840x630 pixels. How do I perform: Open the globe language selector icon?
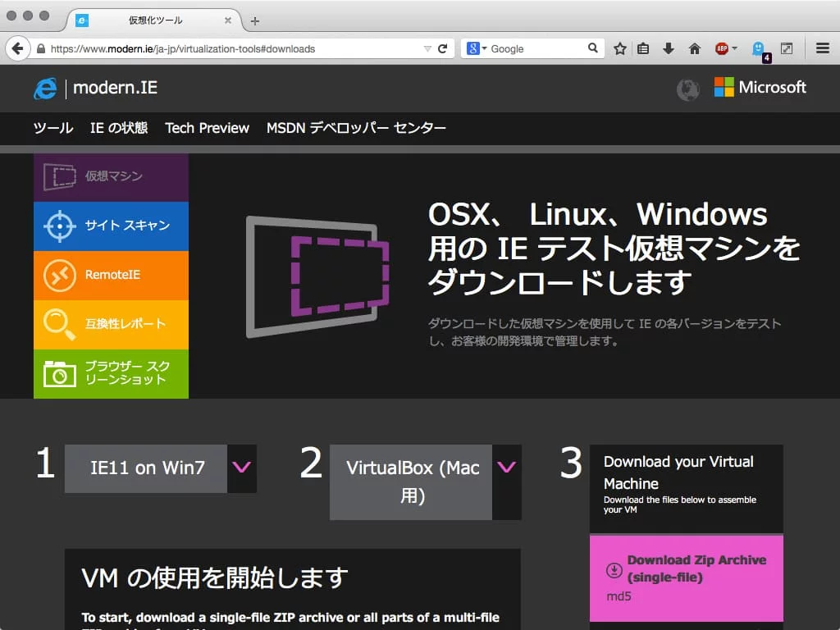pos(688,89)
